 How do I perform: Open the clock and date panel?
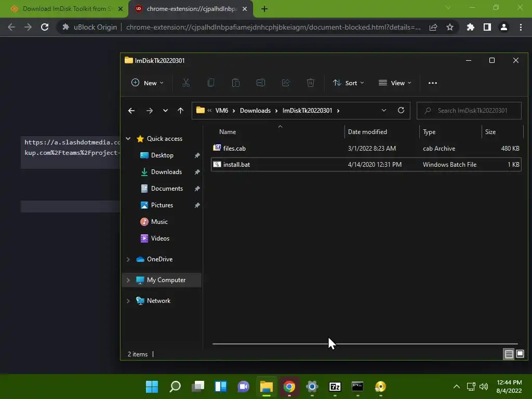pyautogui.click(x=509, y=387)
